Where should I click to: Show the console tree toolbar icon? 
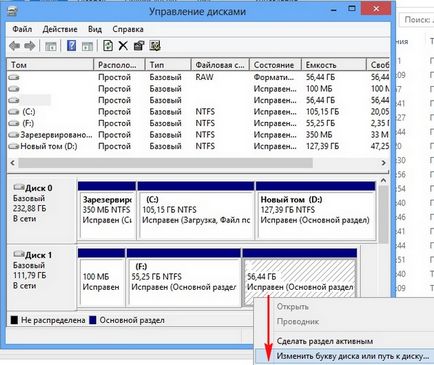[51, 46]
